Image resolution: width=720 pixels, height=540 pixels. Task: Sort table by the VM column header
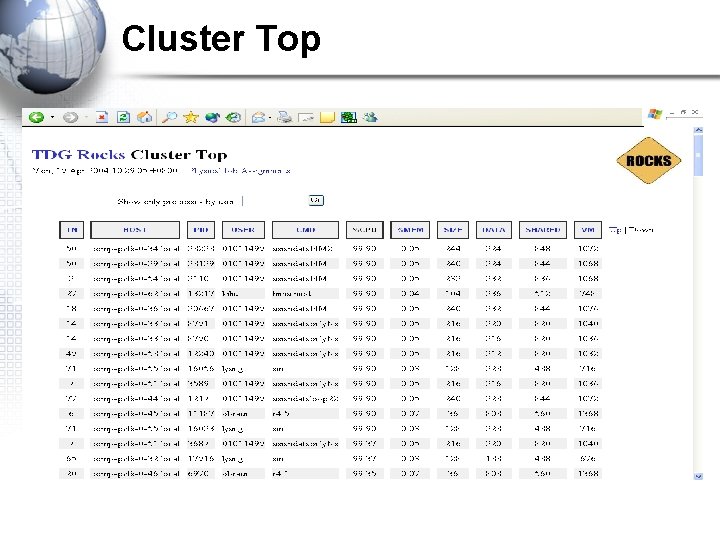[x=588, y=230]
